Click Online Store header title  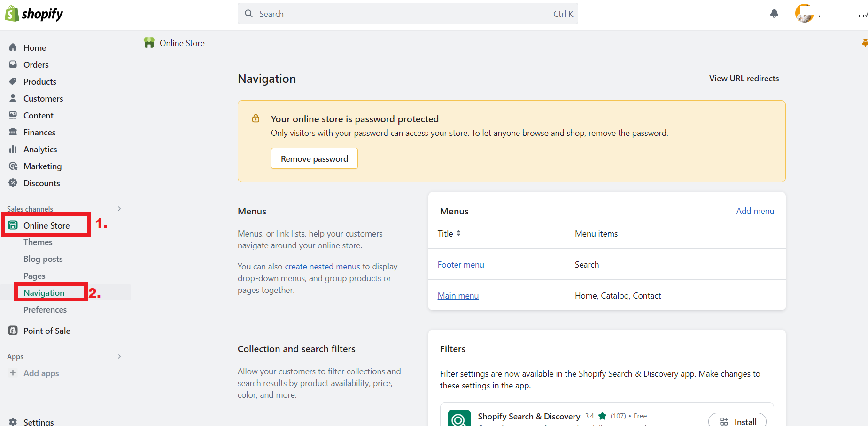click(182, 43)
